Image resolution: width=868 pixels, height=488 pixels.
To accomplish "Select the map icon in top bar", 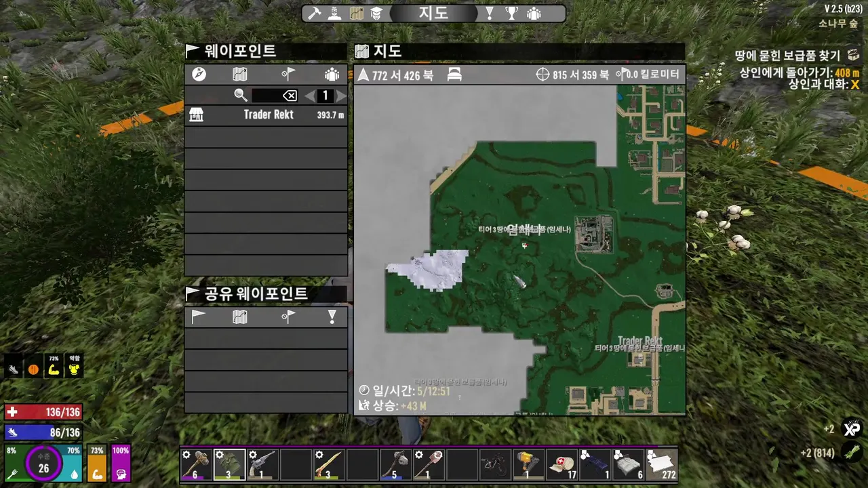I will [x=356, y=14].
